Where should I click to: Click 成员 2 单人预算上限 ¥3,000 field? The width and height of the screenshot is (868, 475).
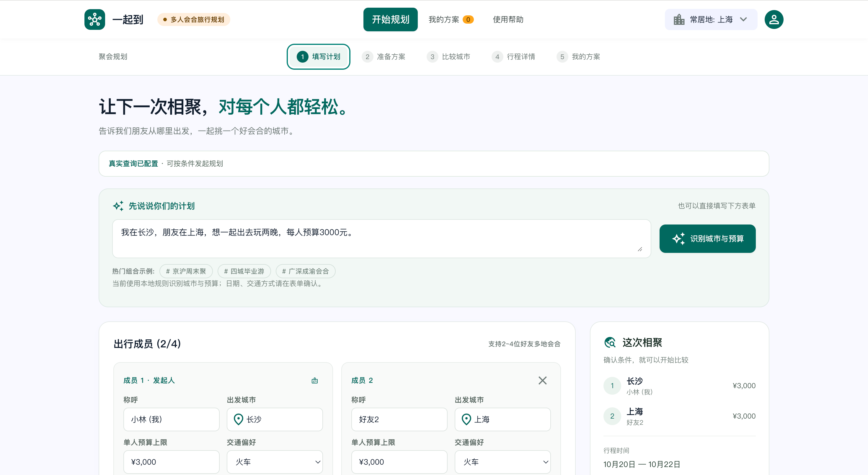pyautogui.click(x=399, y=462)
